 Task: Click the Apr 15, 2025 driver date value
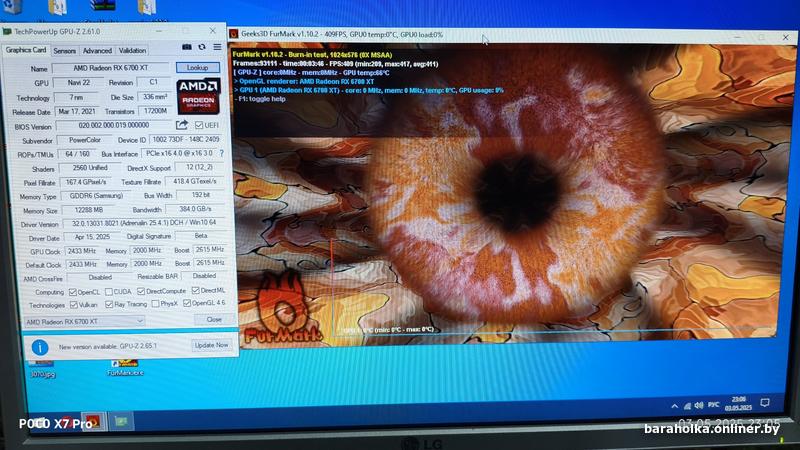pyautogui.click(x=92, y=237)
